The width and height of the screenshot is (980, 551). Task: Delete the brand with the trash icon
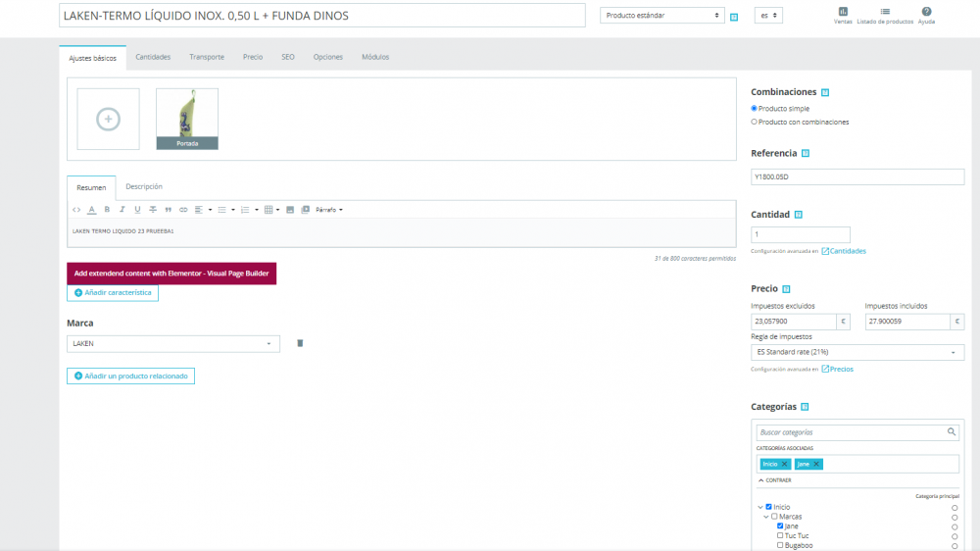[300, 343]
